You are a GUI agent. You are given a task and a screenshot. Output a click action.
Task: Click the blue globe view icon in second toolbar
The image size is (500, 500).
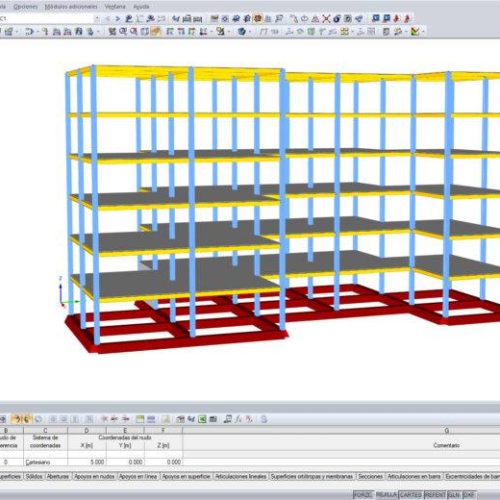[242, 32]
